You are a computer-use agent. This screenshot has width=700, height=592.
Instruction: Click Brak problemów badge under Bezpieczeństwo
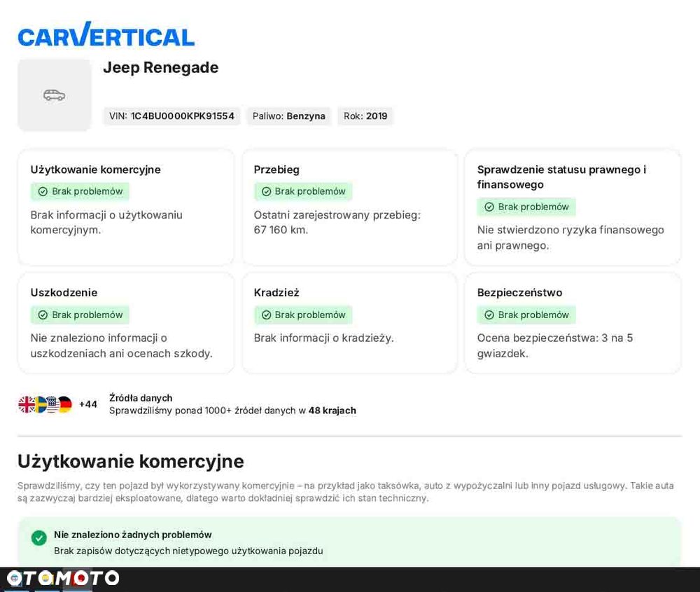coord(526,315)
